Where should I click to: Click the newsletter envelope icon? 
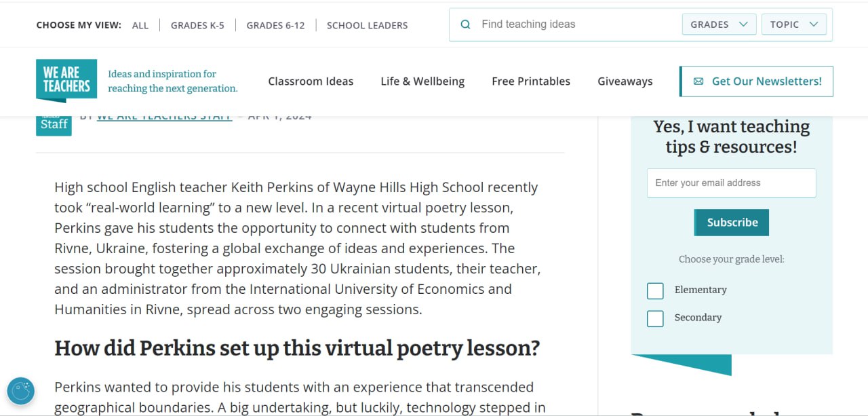pos(698,81)
